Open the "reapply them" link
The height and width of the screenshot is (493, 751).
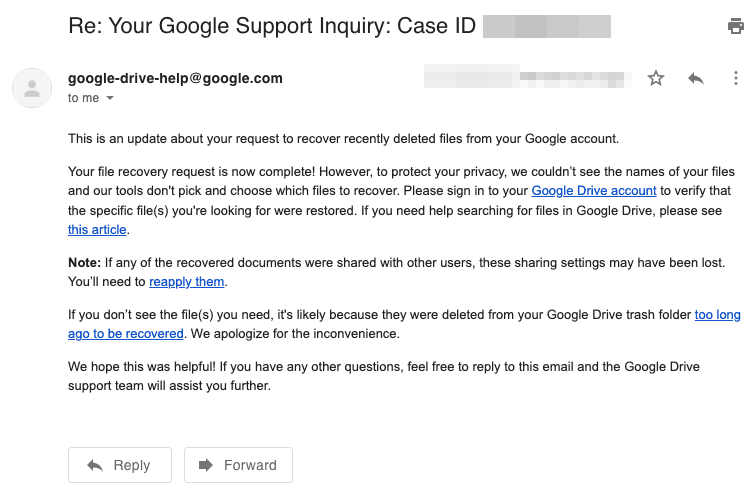pyautogui.click(x=186, y=282)
